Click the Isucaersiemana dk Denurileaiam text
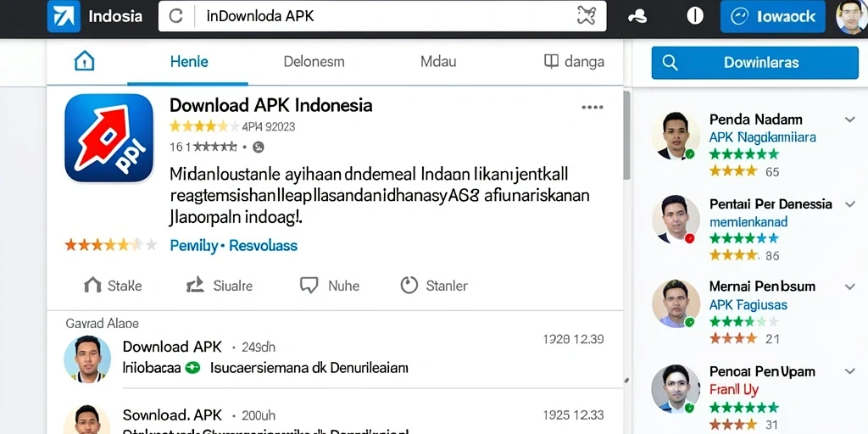This screenshot has width=868, height=434. [309, 368]
